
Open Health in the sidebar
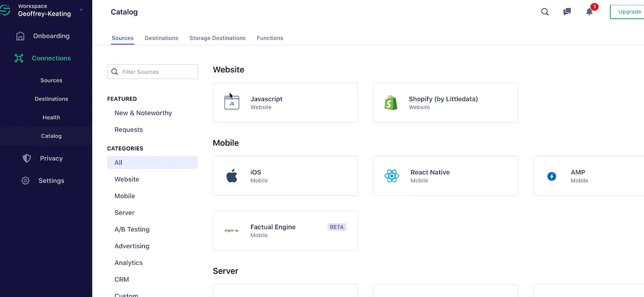tap(51, 118)
